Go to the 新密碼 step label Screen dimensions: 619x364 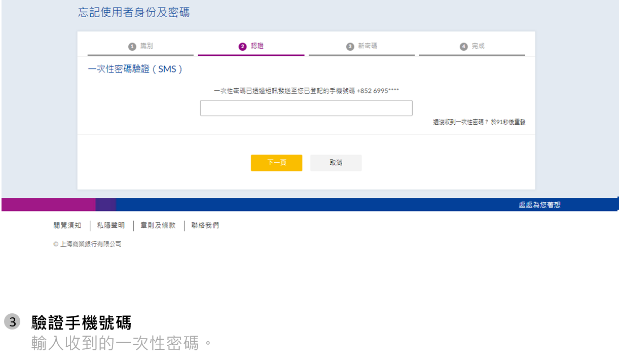coord(368,46)
